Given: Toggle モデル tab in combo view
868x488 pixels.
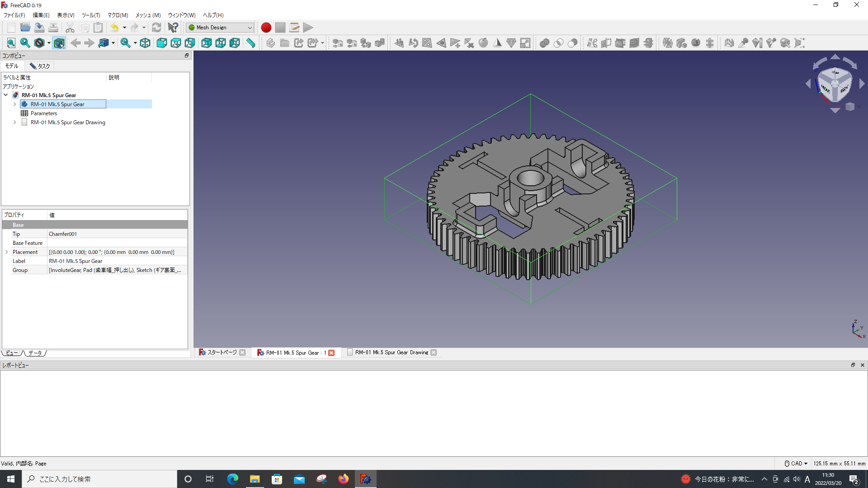Looking at the screenshot, I should pos(11,66).
